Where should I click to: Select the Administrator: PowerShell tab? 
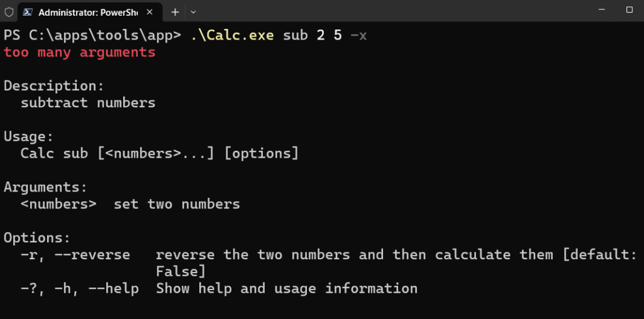pyautogui.click(x=89, y=13)
